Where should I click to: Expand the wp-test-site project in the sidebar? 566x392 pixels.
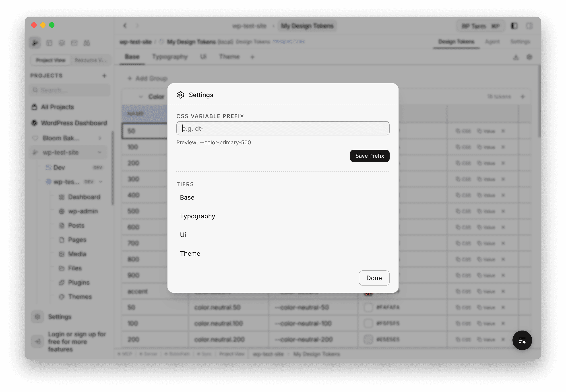click(x=100, y=152)
